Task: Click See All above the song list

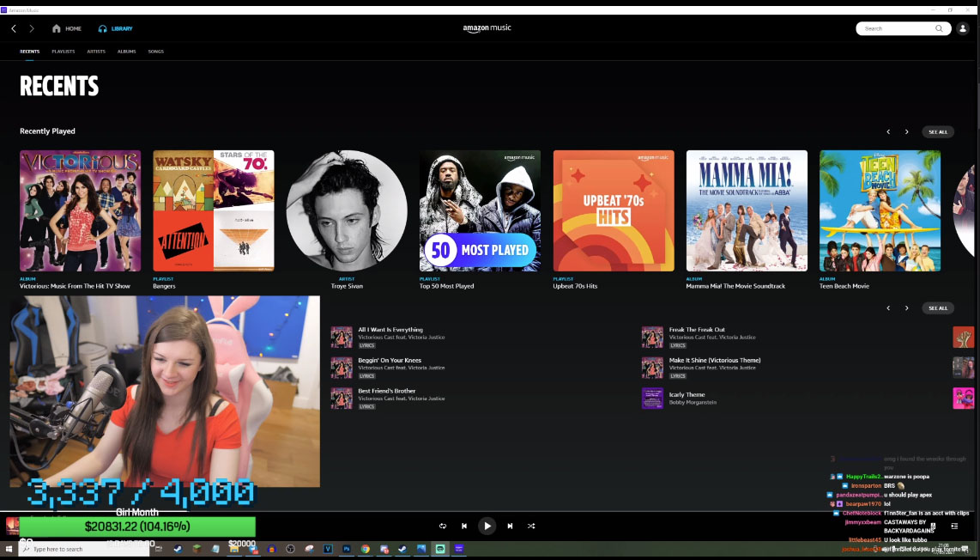Action: tap(938, 308)
